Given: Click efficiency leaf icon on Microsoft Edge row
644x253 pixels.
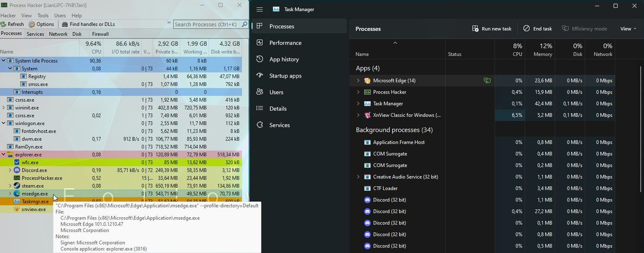Looking at the screenshot, I should click(487, 80).
